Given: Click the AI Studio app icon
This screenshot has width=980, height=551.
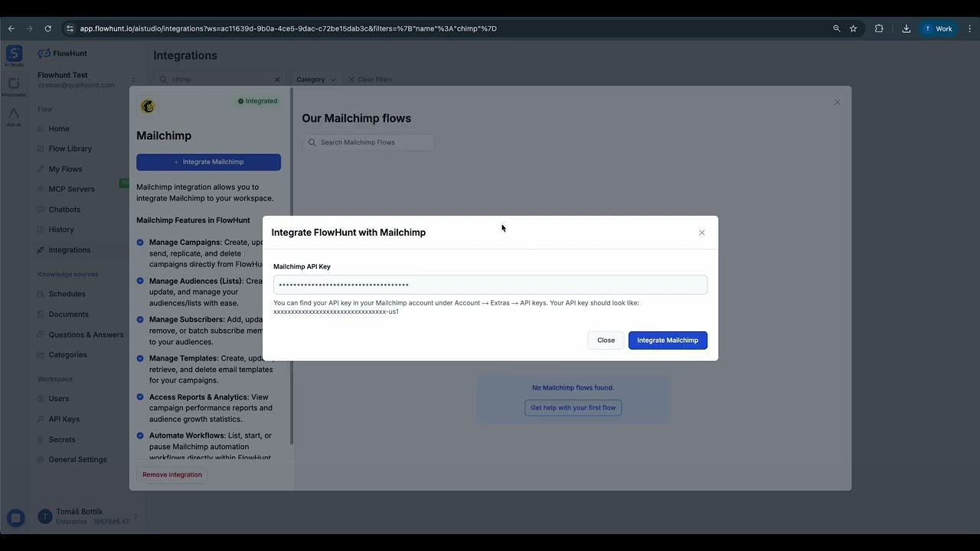Looking at the screenshot, I should point(14,56).
